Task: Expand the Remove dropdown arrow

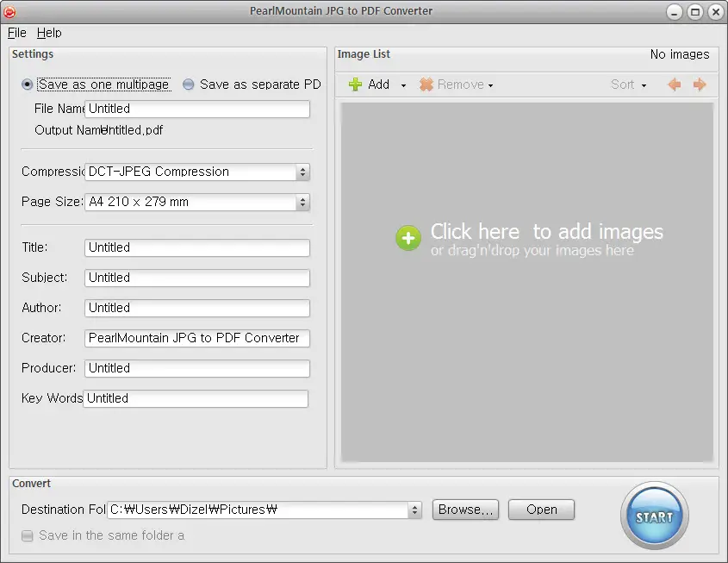Action: click(490, 85)
